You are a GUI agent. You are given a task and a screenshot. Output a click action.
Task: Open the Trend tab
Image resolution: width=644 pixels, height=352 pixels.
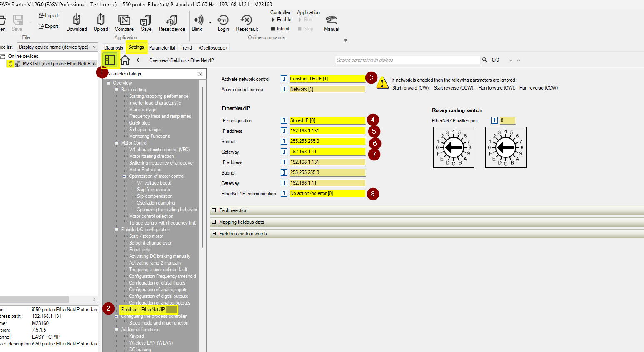point(186,48)
